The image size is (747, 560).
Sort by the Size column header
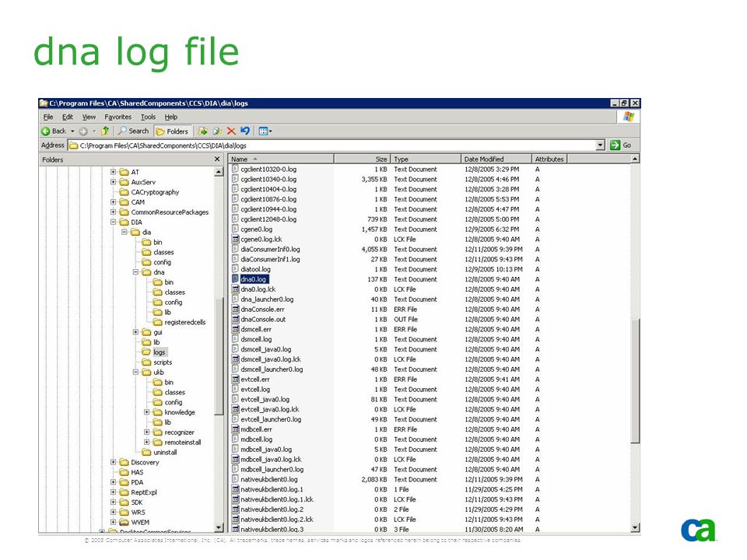pyautogui.click(x=362, y=159)
